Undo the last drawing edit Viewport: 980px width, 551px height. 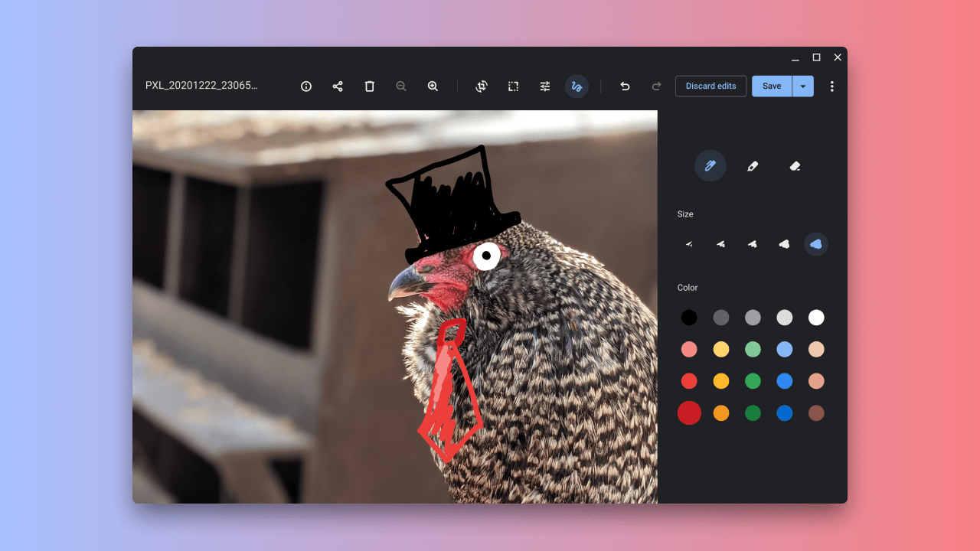(625, 86)
